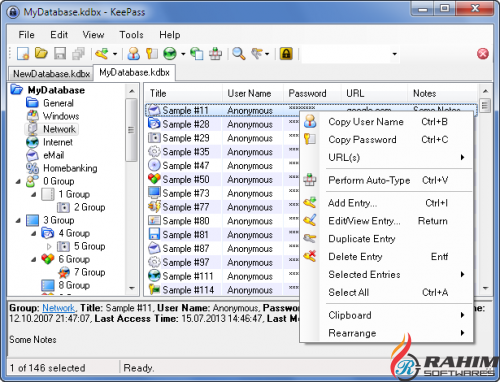The height and width of the screenshot is (382, 500).
Task: Click the Open Database folder icon
Action: [x=41, y=53]
